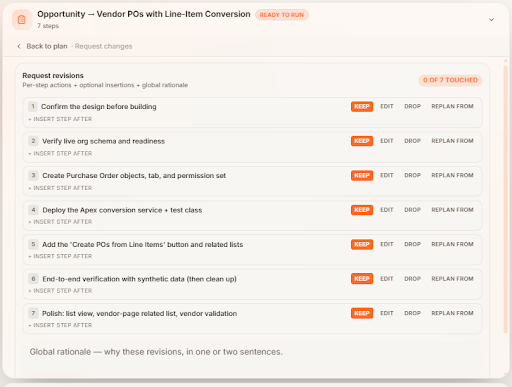The height and width of the screenshot is (387, 512).
Task: Select DROP for Create Purchase Order objects step
Action: [x=412, y=175]
